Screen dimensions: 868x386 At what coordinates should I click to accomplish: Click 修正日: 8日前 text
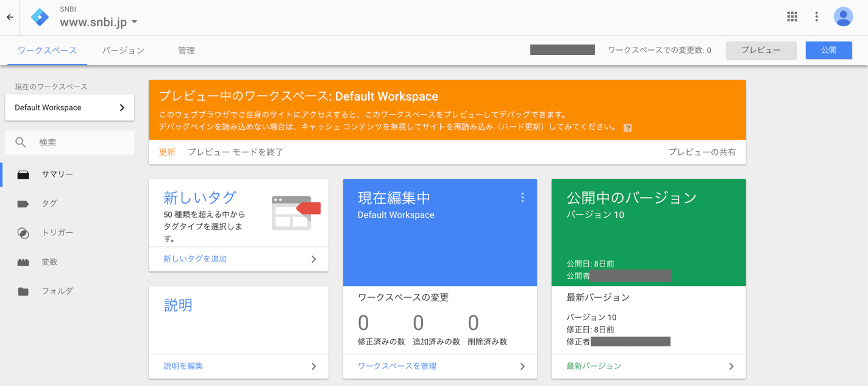(x=590, y=330)
